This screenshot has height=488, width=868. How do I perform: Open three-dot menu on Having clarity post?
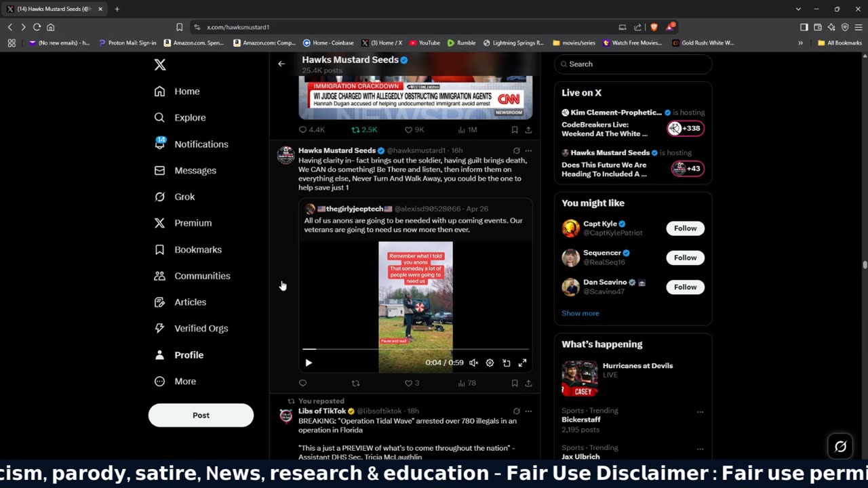coord(528,150)
